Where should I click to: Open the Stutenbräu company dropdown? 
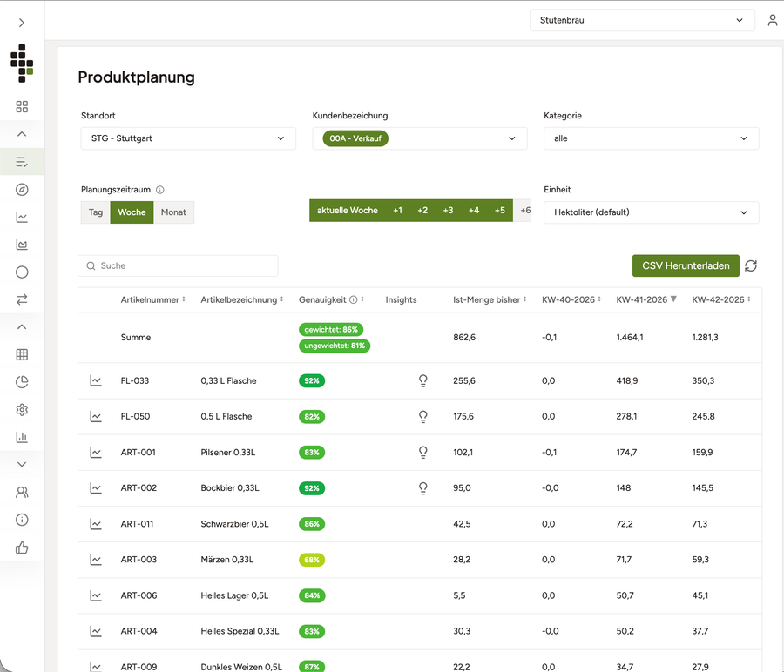pyautogui.click(x=642, y=20)
